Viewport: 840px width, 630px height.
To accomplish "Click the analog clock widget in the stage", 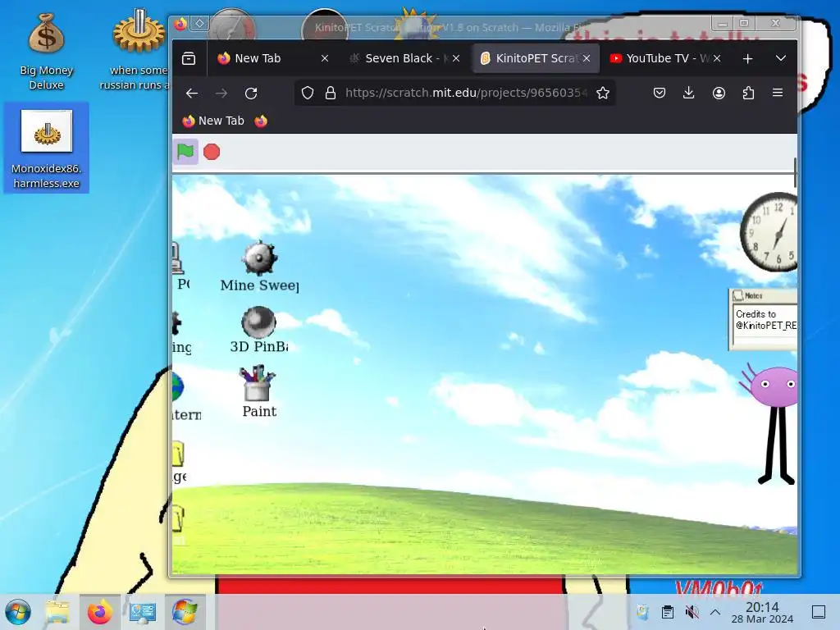I will click(x=769, y=231).
